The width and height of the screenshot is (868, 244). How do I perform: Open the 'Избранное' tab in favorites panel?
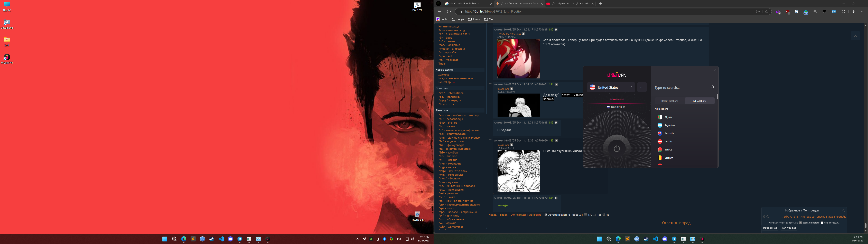770,228
